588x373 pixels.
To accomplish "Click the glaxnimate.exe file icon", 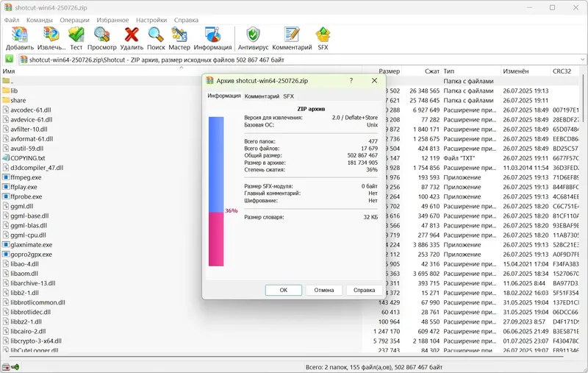I will click(6, 245).
